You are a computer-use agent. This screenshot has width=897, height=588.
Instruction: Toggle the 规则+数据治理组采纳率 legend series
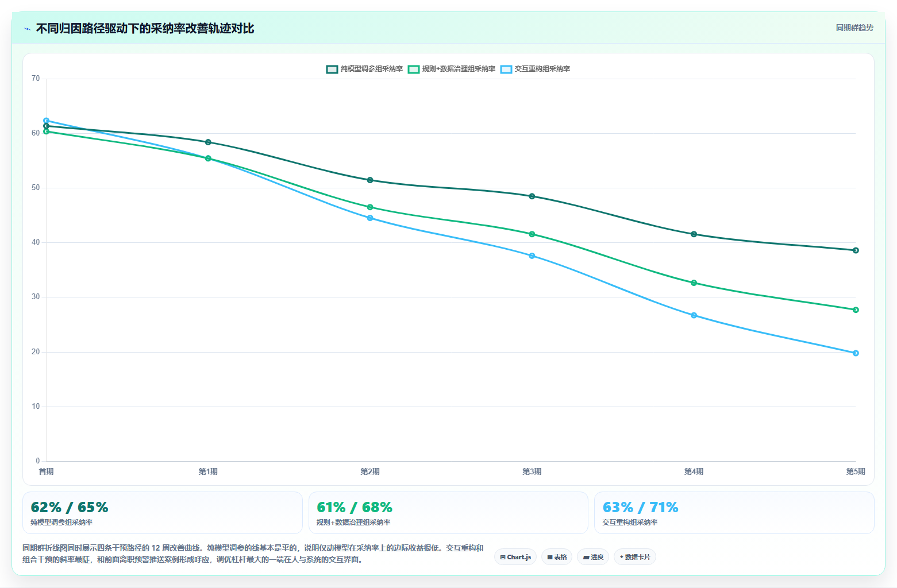[x=451, y=69]
